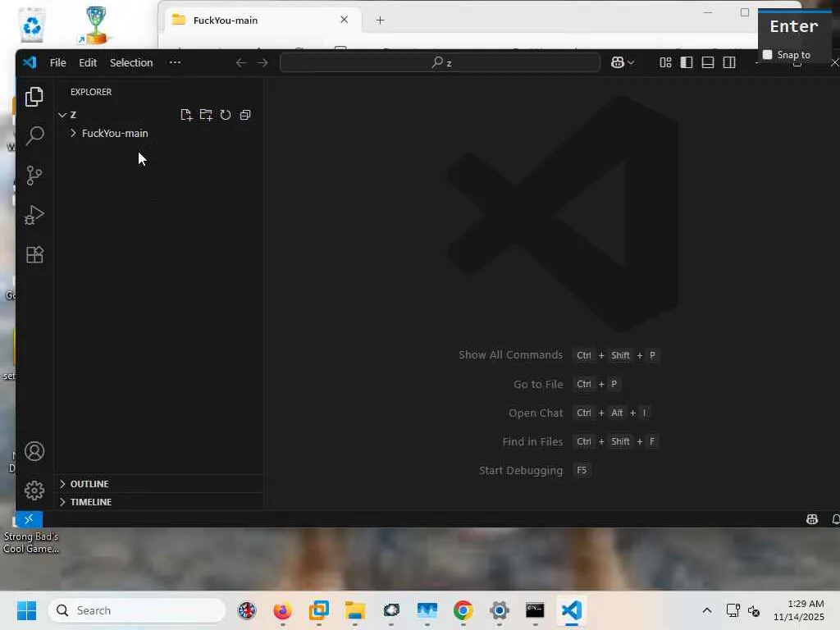Open the Explorer view in activity bar
840x630 pixels.
(34, 97)
